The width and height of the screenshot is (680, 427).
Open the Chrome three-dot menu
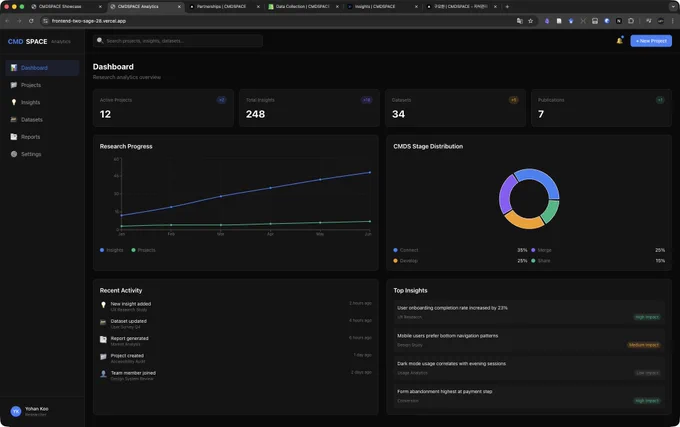pos(673,21)
